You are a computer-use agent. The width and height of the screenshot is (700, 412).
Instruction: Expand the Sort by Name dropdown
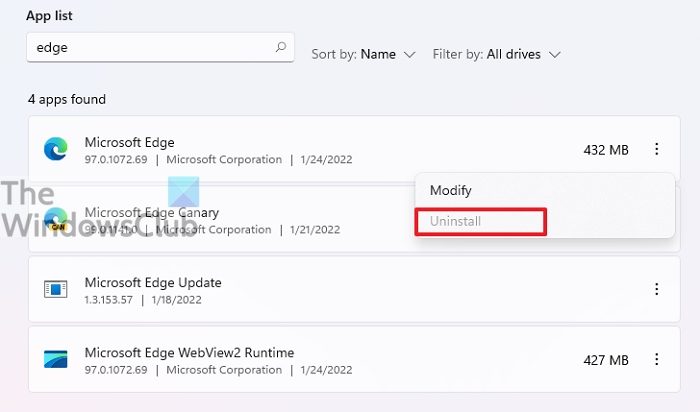pos(363,54)
